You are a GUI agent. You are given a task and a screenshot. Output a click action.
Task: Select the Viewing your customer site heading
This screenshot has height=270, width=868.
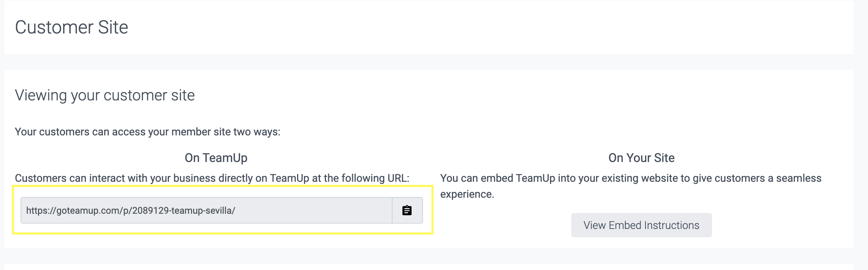pos(105,95)
